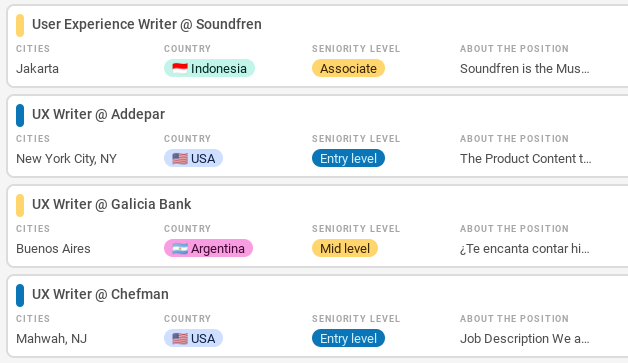Click the blue color bar beside Chefman
This screenshot has width=628, height=363.
click(20, 295)
